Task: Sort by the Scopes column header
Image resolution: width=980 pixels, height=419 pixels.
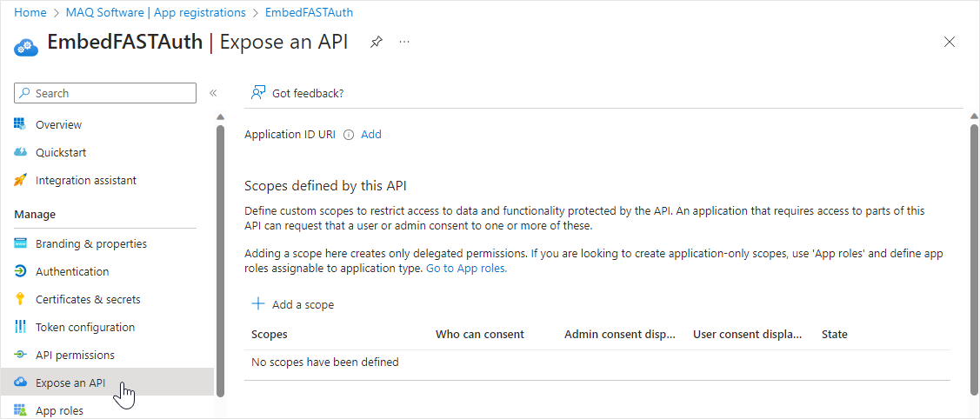Action: [x=270, y=334]
